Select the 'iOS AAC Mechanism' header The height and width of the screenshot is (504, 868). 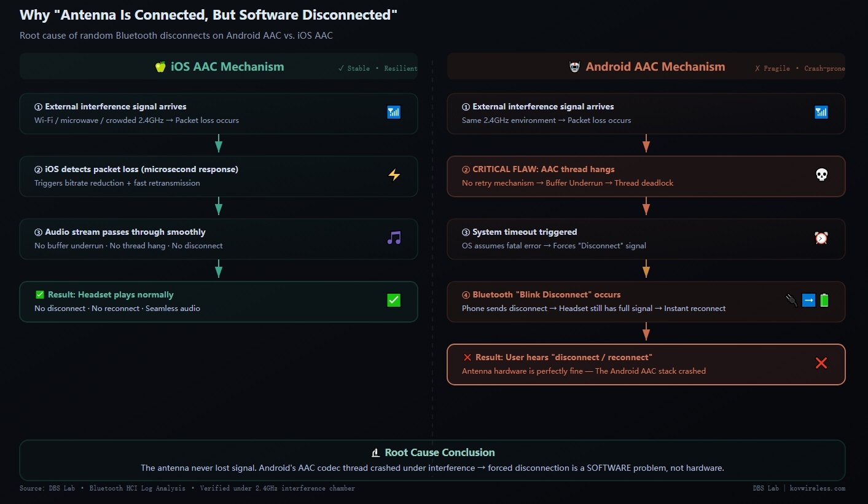pos(227,67)
